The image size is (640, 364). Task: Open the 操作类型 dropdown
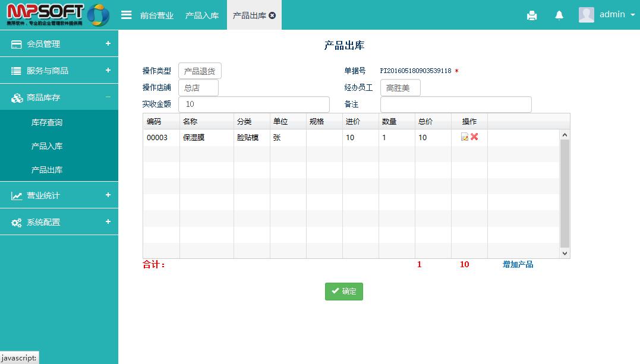coord(200,71)
